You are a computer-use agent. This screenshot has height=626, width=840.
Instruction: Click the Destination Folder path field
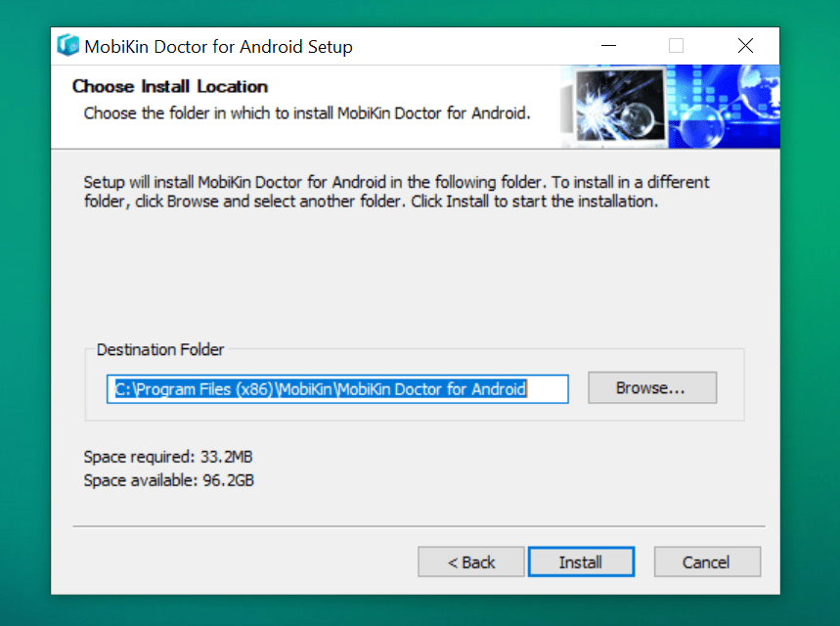(337, 388)
